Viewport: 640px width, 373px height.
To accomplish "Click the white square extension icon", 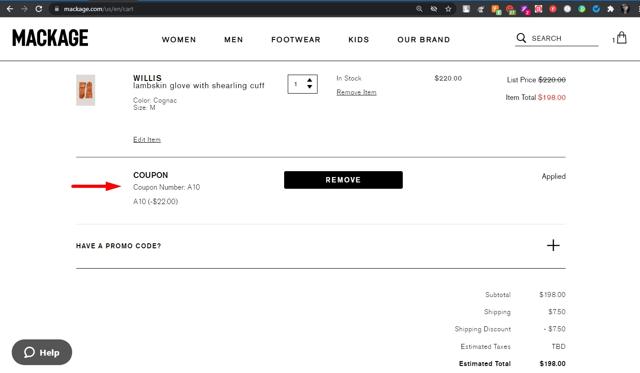I will (466, 9).
